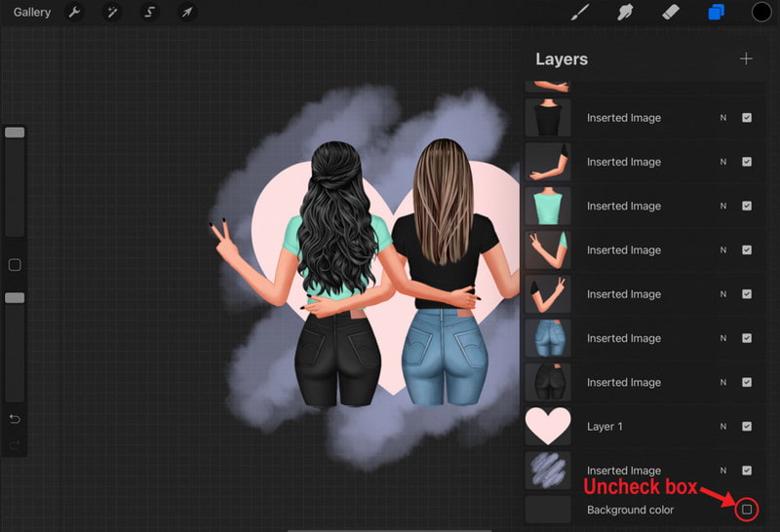
Task: Add a new layer with plus icon
Action: (746, 58)
